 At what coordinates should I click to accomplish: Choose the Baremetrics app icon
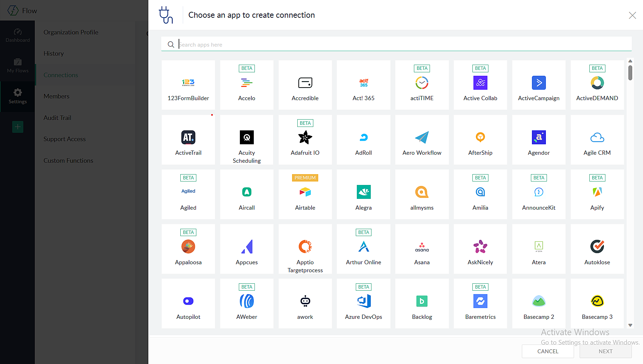click(x=480, y=301)
